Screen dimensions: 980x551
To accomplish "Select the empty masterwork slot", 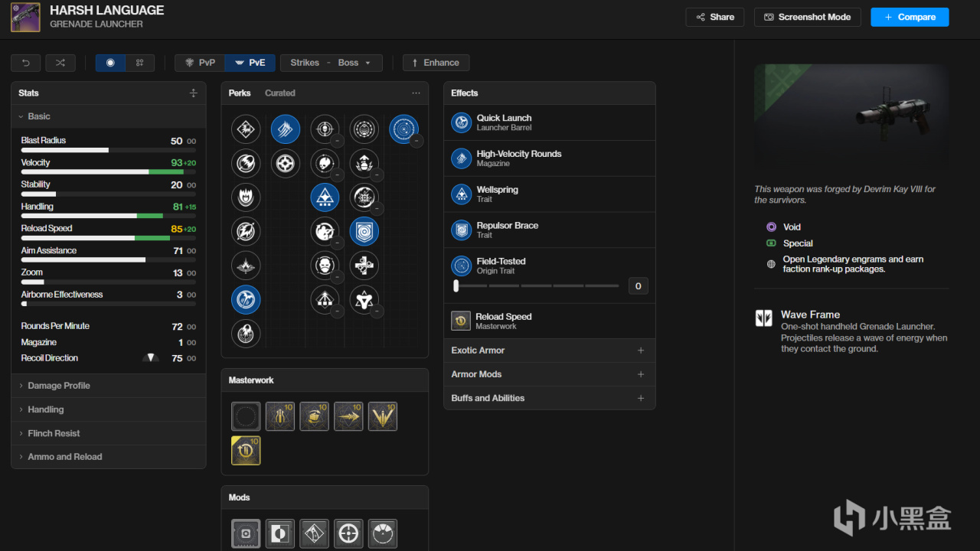I will click(x=246, y=416).
